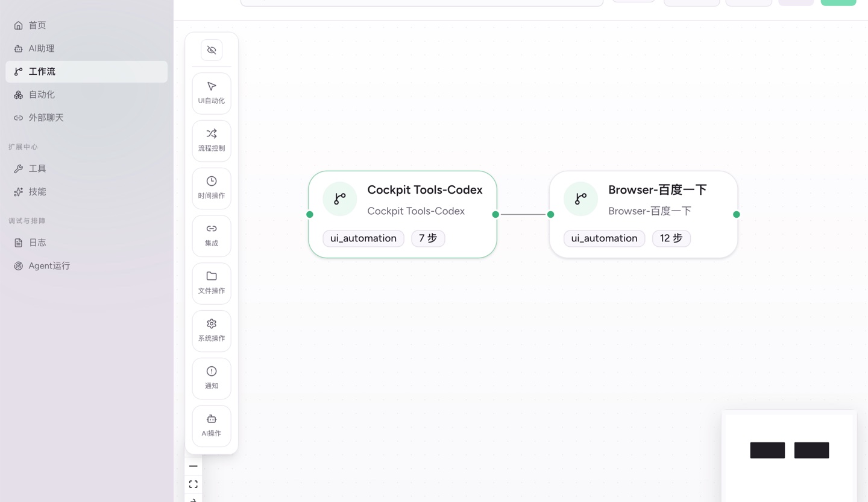The height and width of the screenshot is (502, 868).
Task: Open the 日志 page
Action: [x=37, y=242]
